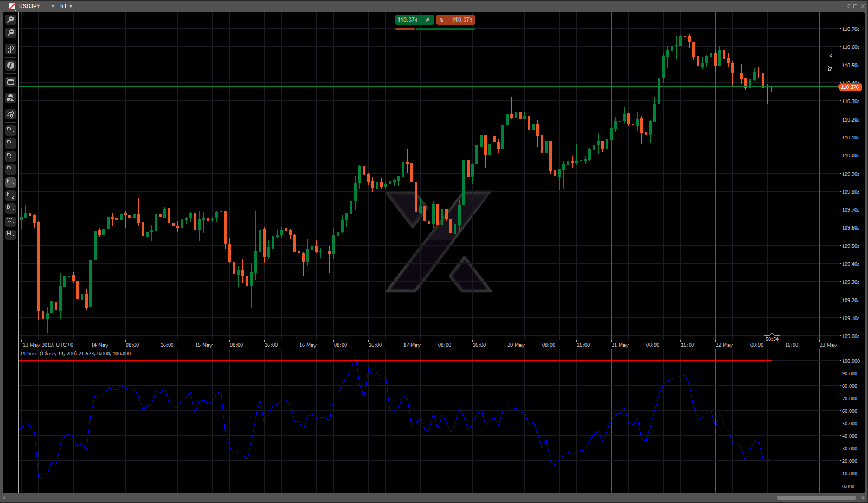This screenshot has height=503, width=868.
Task: Select the h4 timeframe button
Action: point(10,195)
